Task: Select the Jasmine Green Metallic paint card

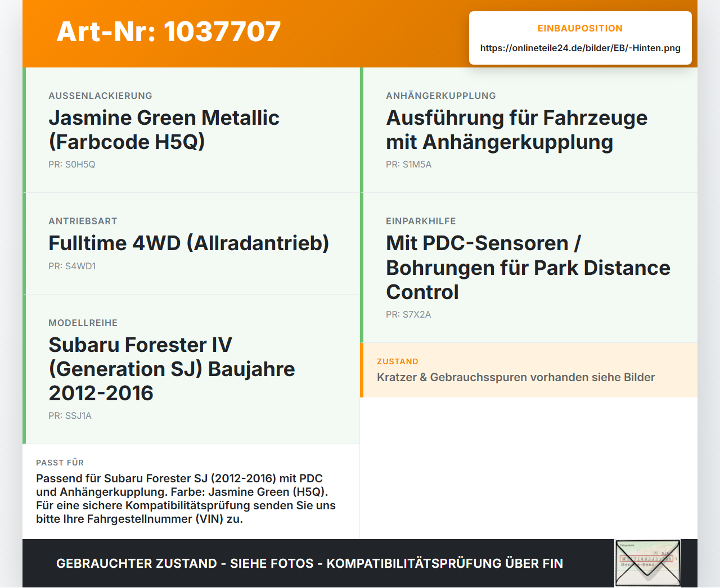Action: (191, 130)
